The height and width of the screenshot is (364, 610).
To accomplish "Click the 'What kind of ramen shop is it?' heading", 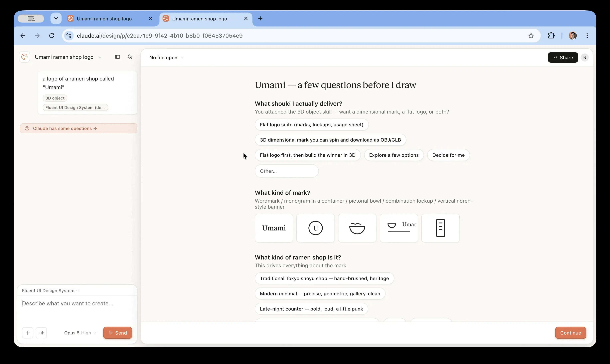I will click(298, 257).
